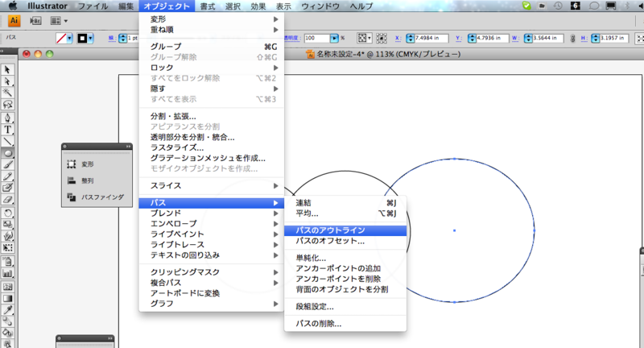The height and width of the screenshot is (348, 644).
Task: Click the X position field 7.4984 in
Action: point(431,38)
